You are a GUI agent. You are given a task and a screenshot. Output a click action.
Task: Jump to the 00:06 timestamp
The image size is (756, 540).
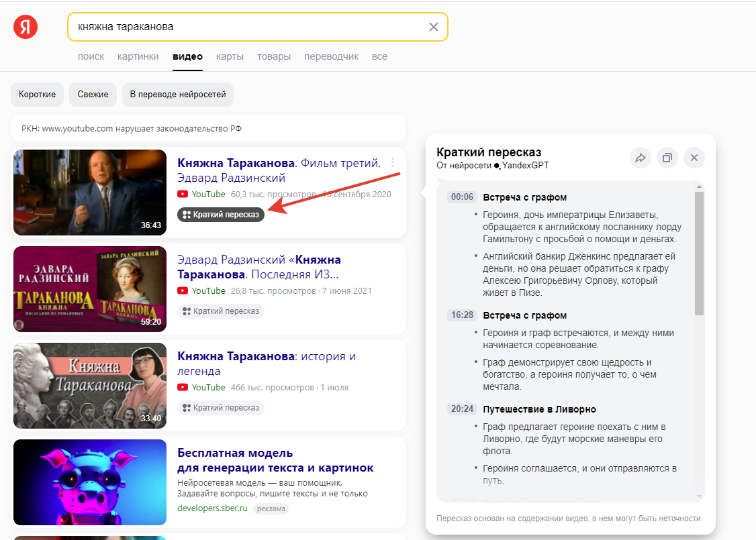[x=462, y=197]
